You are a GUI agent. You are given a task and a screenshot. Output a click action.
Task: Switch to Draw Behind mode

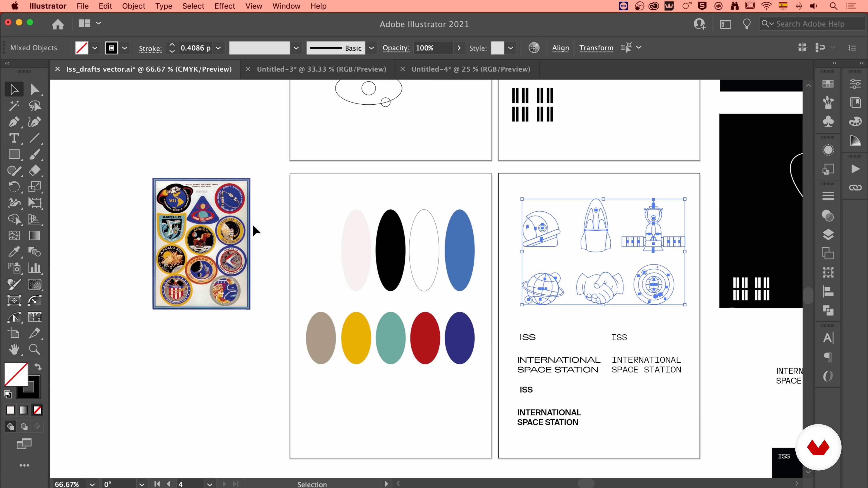click(24, 427)
